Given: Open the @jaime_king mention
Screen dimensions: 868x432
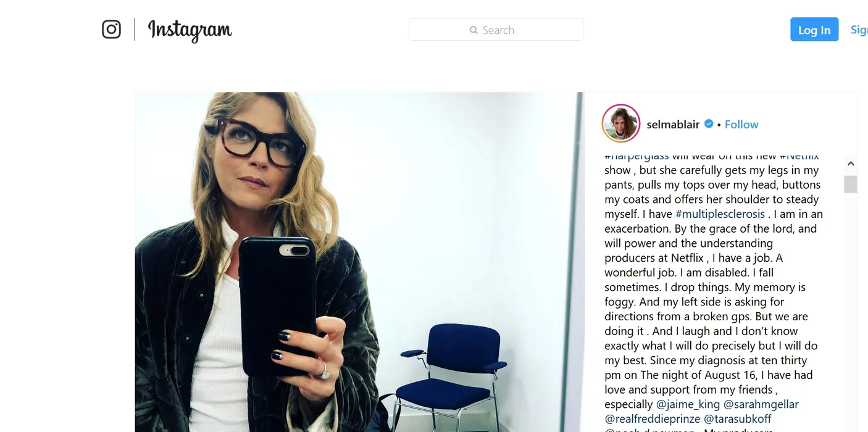Looking at the screenshot, I should point(688,404).
